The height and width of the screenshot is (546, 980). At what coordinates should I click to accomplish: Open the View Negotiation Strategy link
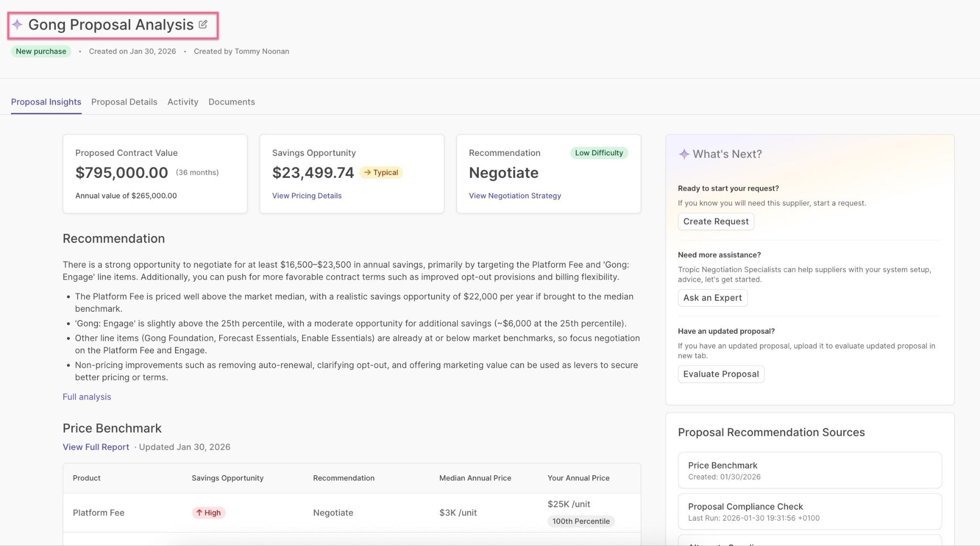(x=514, y=196)
